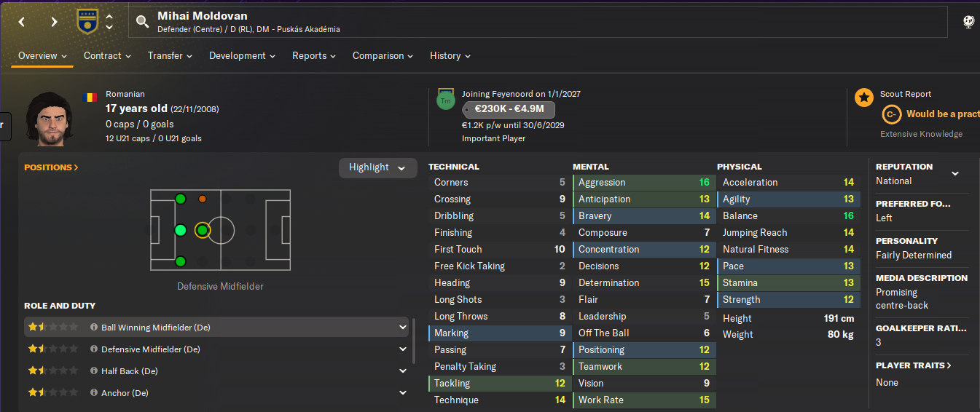Viewport: 980px width, 412px height.
Task: Open the POSITIONS link
Action: [51, 167]
